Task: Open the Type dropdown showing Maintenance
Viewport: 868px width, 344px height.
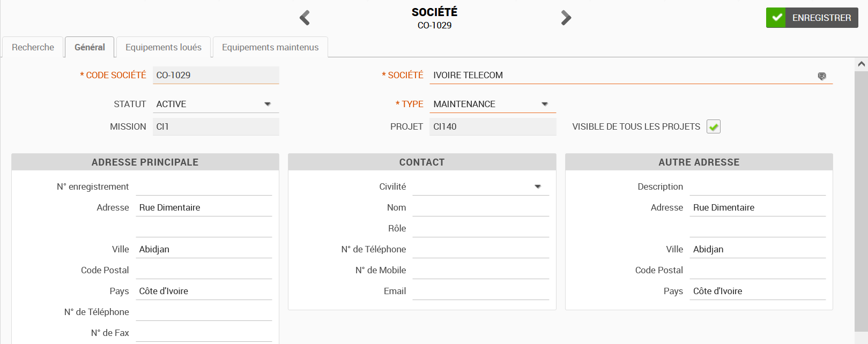Action: point(545,104)
